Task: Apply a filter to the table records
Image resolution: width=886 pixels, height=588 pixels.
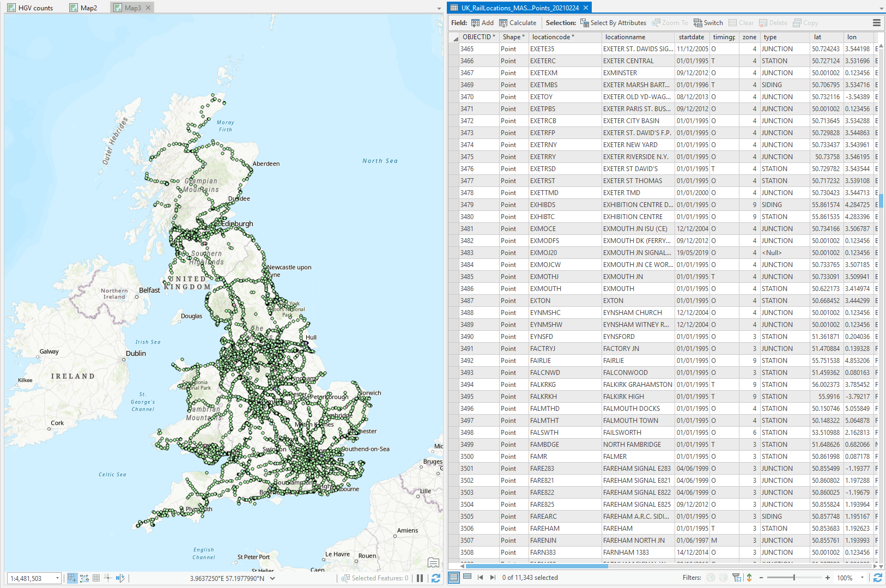Action: (x=737, y=578)
